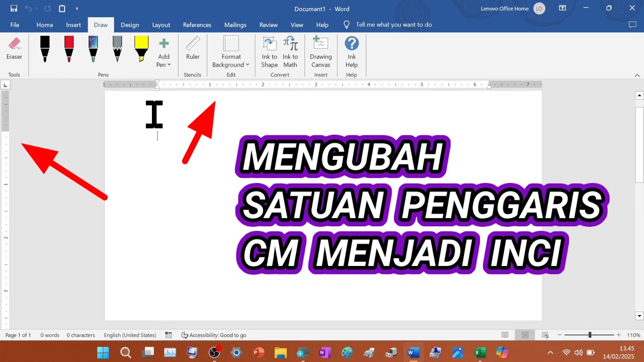
Task: Select the Eraser tool
Action: click(x=14, y=49)
